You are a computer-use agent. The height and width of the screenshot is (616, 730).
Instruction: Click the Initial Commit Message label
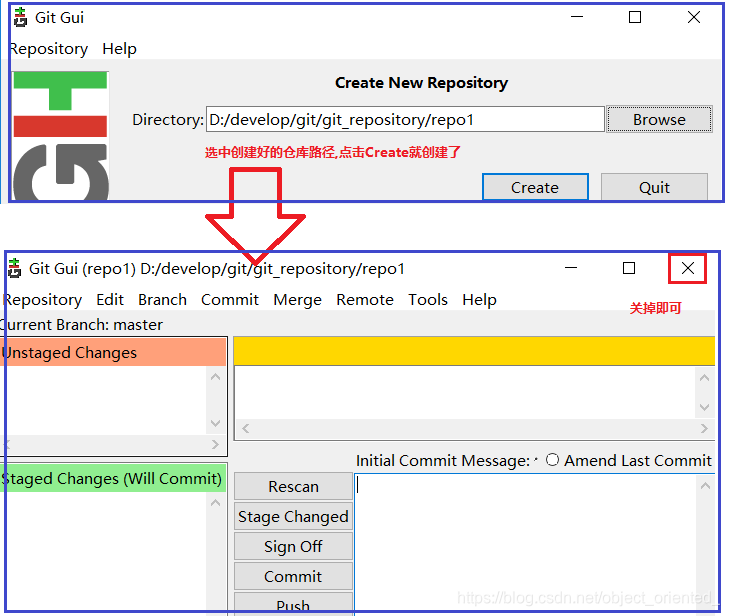(x=443, y=460)
